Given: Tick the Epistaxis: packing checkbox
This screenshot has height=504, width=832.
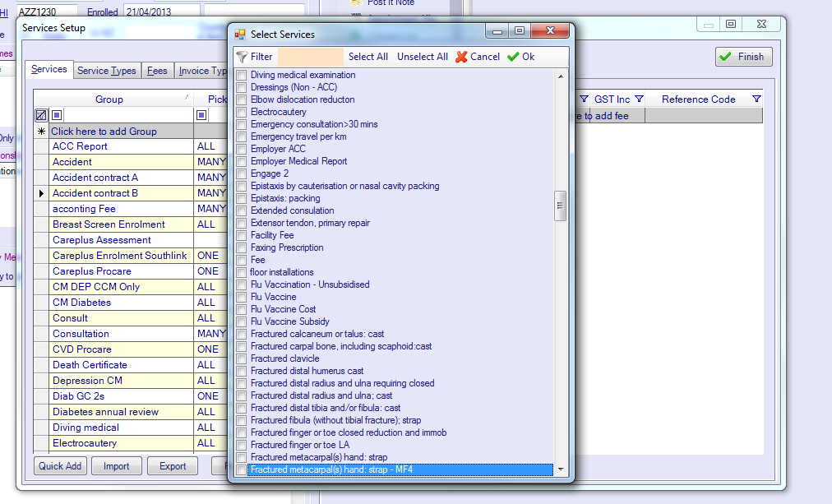Looking at the screenshot, I should (242, 198).
